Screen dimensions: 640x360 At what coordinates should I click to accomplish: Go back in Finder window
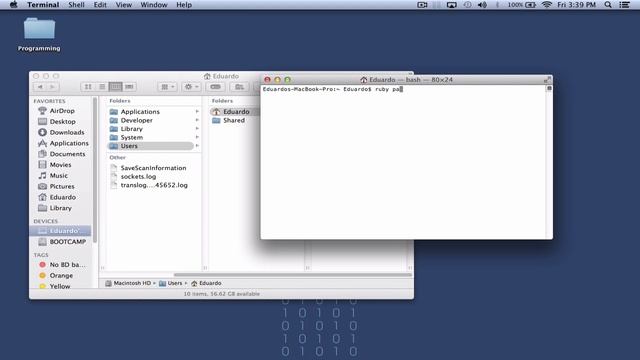[x=40, y=87]
